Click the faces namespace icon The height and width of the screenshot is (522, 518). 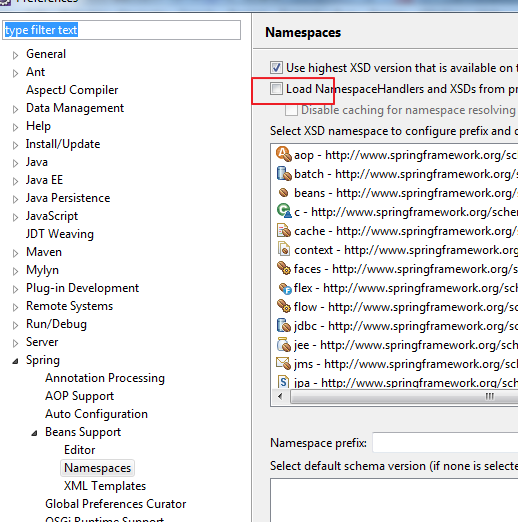click(284, 268)
